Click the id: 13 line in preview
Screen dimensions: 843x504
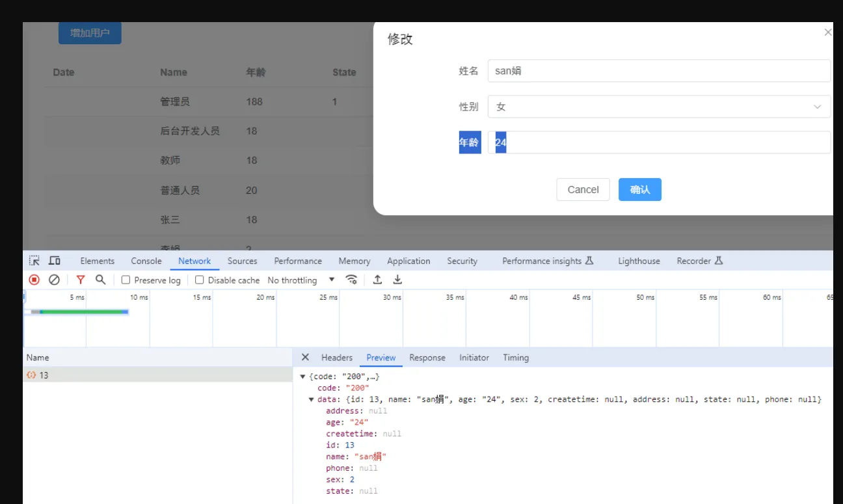340,445
